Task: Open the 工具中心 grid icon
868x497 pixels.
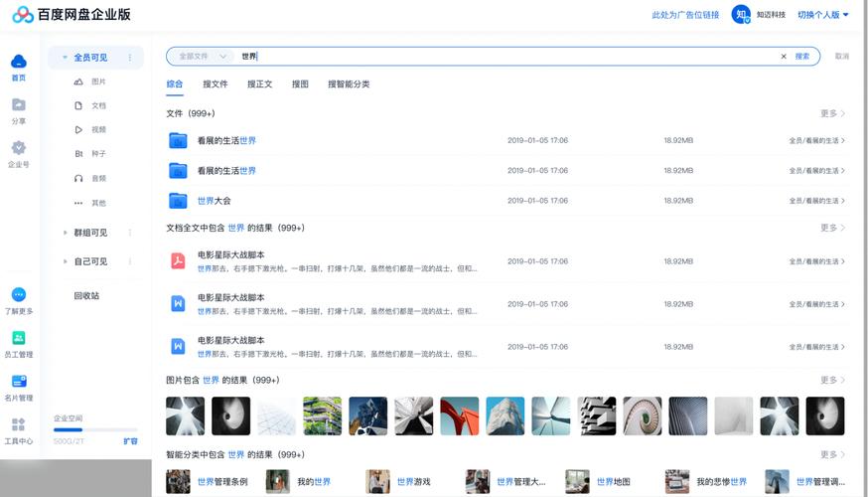Action: click(x=19, y=424)
